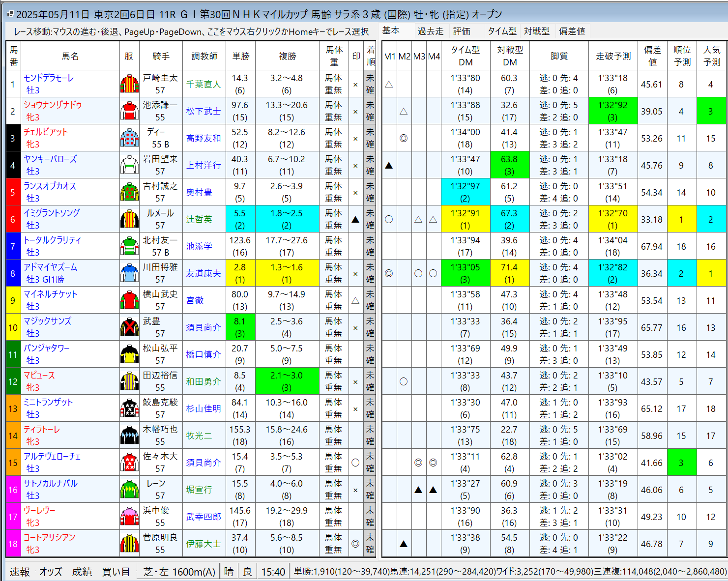728x581 pixels.
Task: Click jockey silks icon for サトノカルナバル
Action: tap(129, 490)
